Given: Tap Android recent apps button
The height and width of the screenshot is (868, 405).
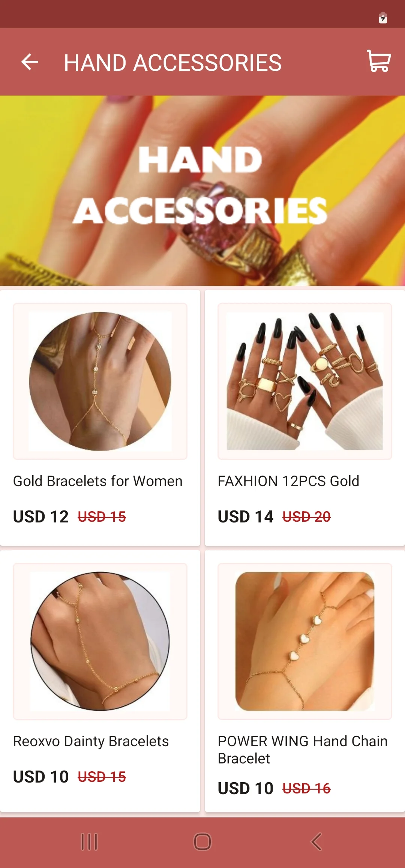Looking at the screenshot, I should point(89,842).
